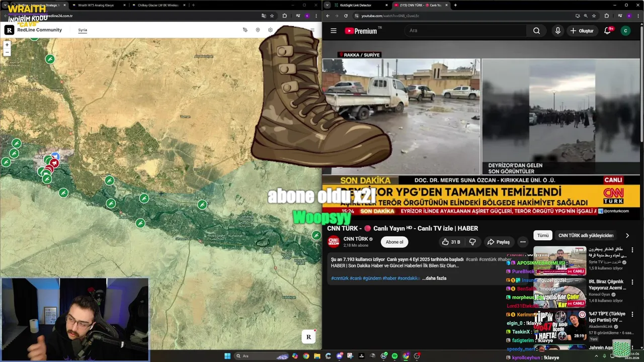Screen dimensions: 644x362
Task: Open RedLine map settings gear
Action: coord(270,30)
